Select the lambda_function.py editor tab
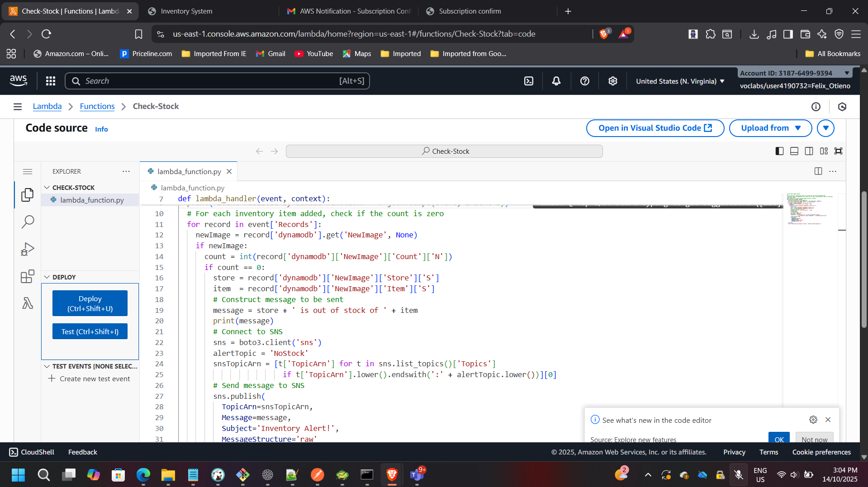 [x=189, y=171]
